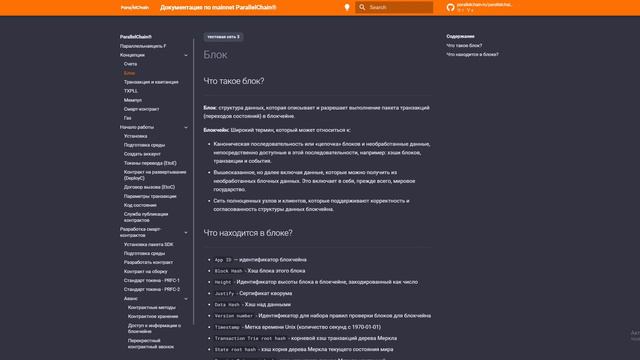Open the Контрактное хранение page
Viewport: 640px width, 360px height.
tap(153, 316)
